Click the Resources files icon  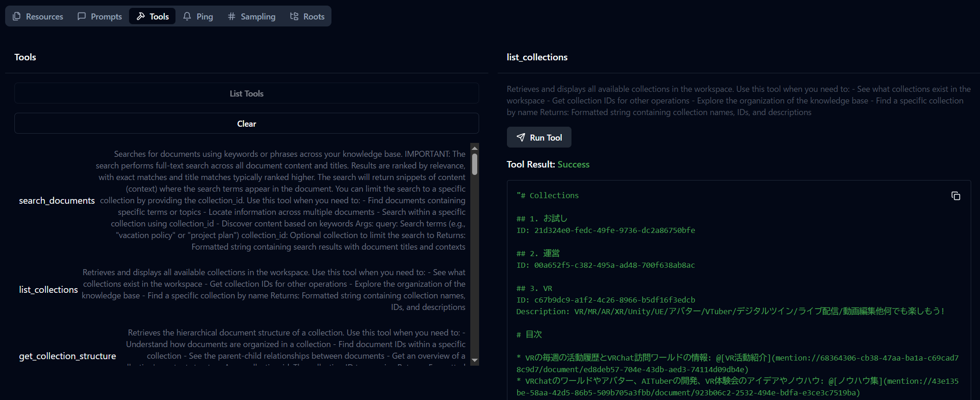click(17, 16)
